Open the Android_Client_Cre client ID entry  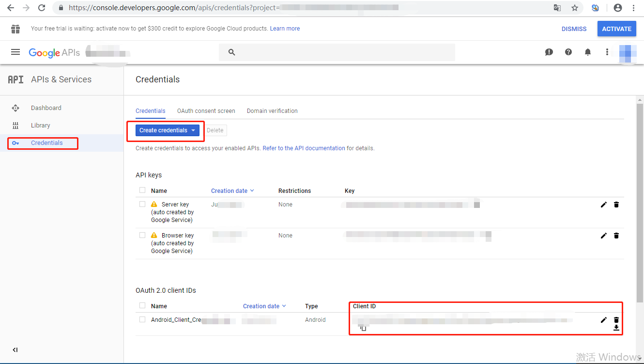click(176, 320)
